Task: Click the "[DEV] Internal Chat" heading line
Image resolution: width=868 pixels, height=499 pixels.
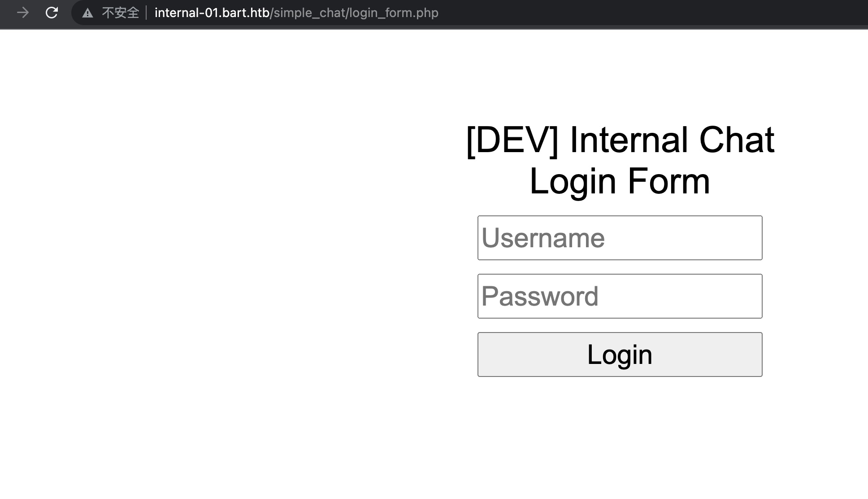Action: [x=620, y=140]
